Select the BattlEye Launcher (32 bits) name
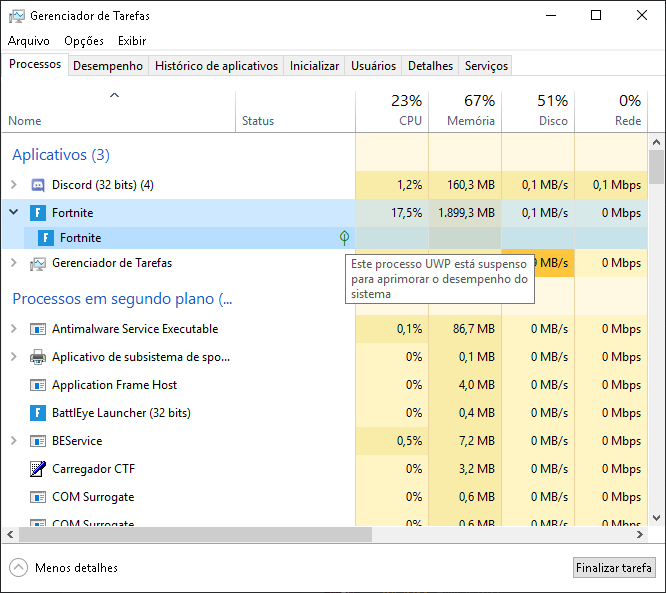 tap(121, 413)
